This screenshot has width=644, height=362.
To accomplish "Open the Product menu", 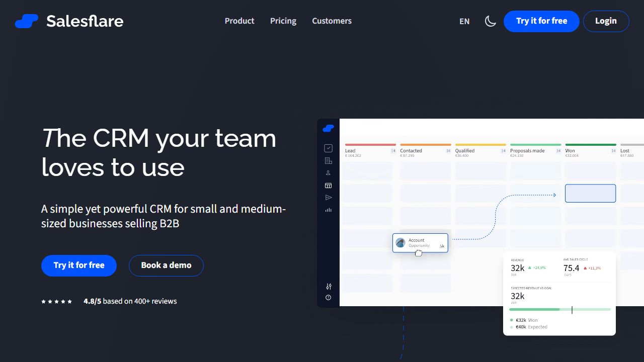I will [x=239, y=21].
